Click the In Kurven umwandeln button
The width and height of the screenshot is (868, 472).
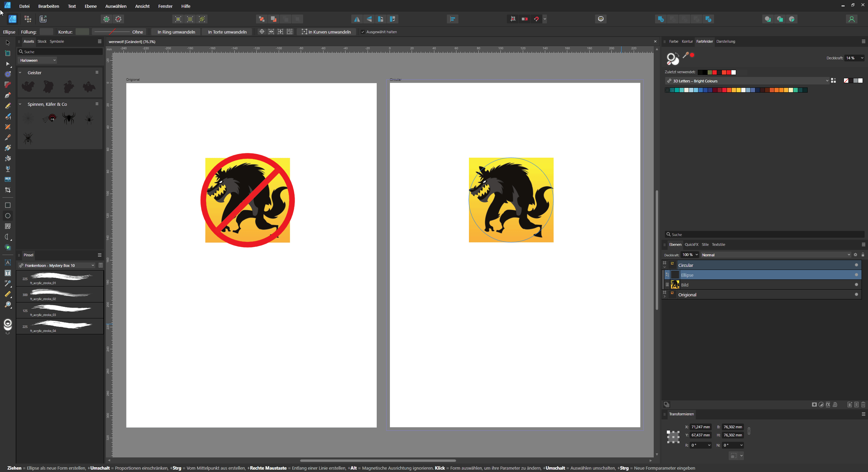coord(327,32)
